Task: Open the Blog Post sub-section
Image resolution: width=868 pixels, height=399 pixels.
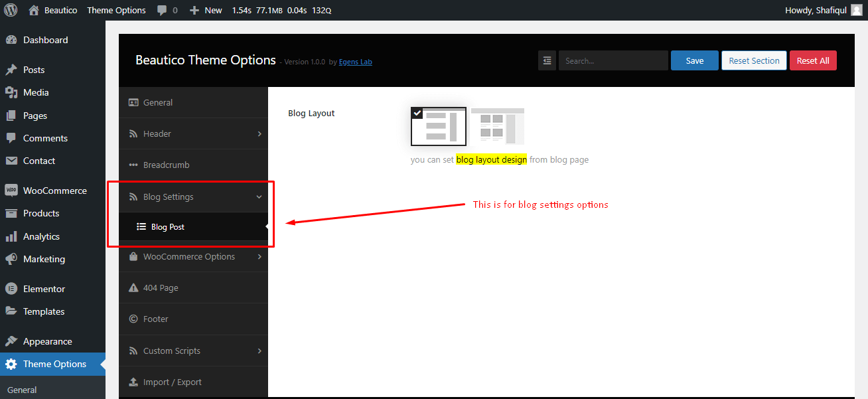Action: [193, 226]
